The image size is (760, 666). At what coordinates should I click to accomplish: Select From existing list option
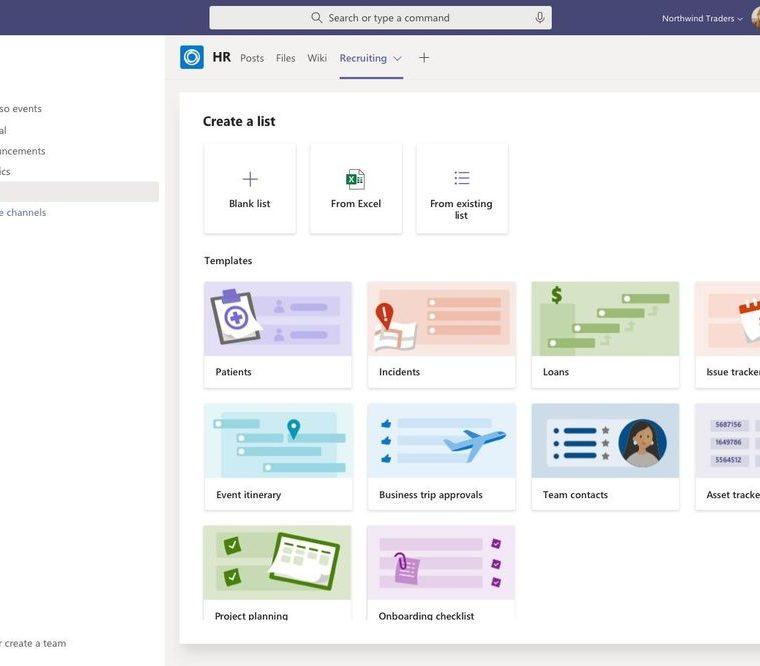point(462,189)
